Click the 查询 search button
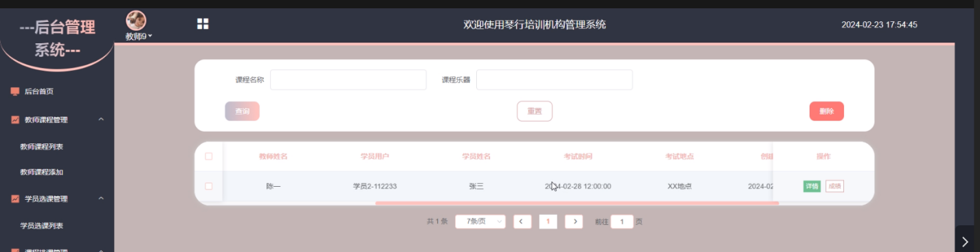The width and height of the screenshot is (980, 252). coord(242,111)
